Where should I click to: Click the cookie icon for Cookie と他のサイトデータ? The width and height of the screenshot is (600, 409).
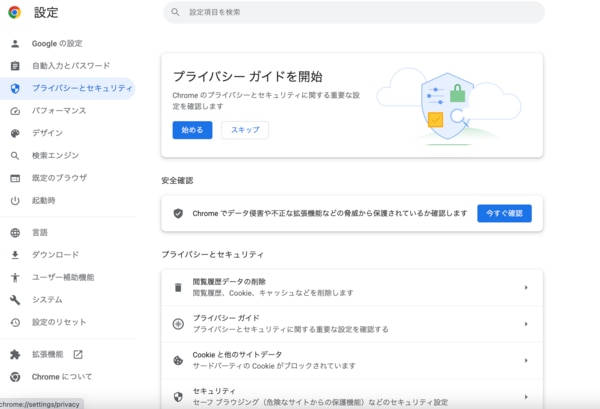pyautogui.click(x=178, y=360)
